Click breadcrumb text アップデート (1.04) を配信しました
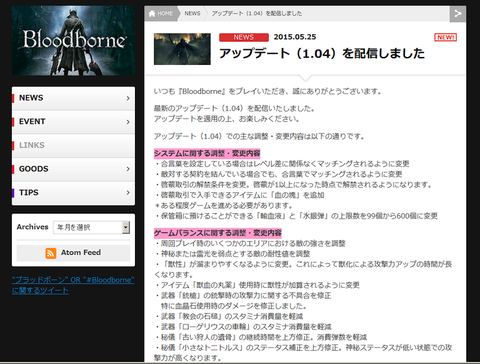480x364 pixels. pyautogui.click(x=257, y=14)
